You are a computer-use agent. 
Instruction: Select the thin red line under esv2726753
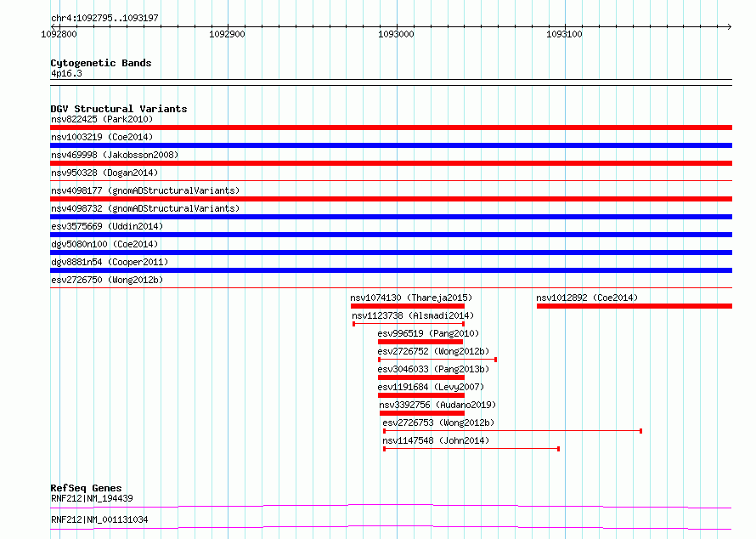pos(512,431)
